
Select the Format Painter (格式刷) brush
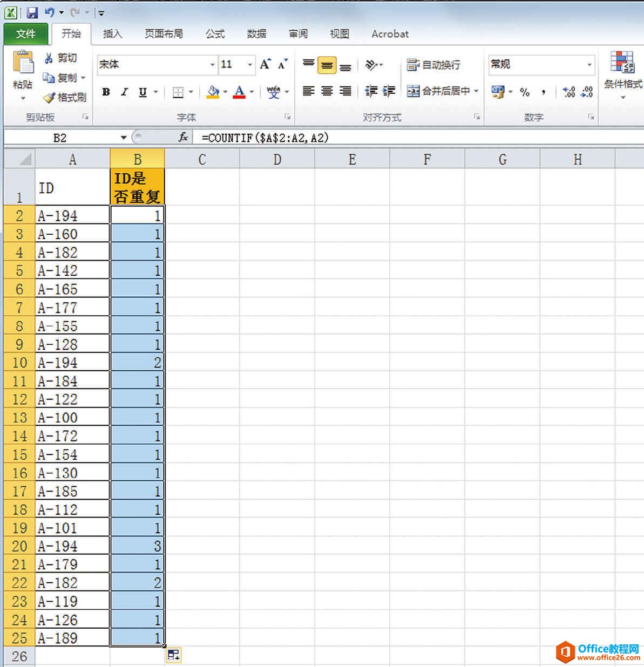(49, 97)
